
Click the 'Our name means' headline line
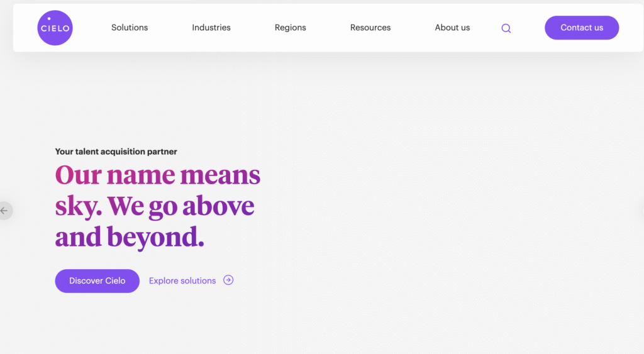point(157,175)
